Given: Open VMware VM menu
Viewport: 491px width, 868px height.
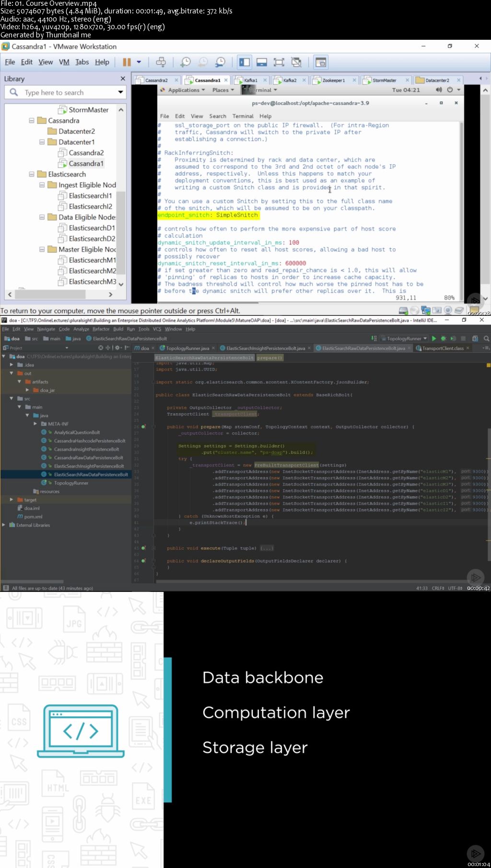Looking at the screenshot, I should pos(64,62).
